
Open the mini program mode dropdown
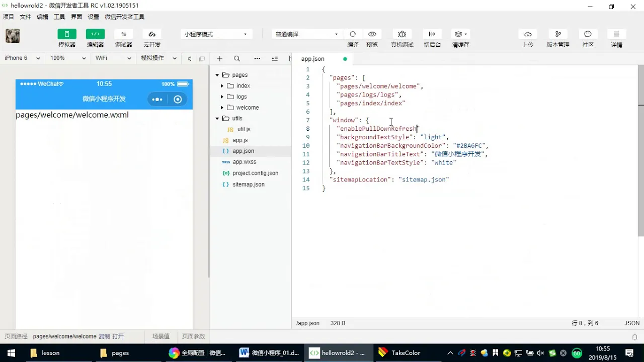click(215, 34)
